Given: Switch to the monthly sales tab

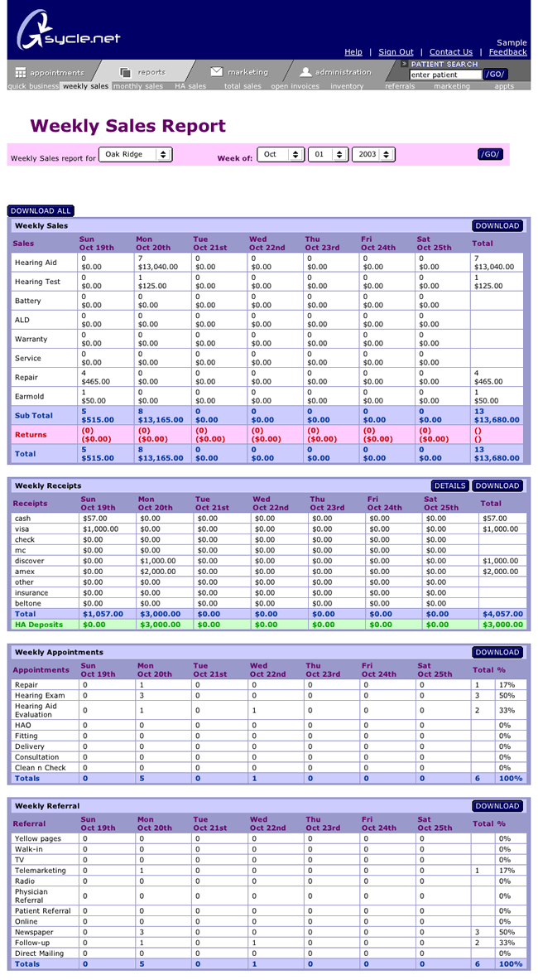Looking at the screenshot, I should (x=137, y=86).
